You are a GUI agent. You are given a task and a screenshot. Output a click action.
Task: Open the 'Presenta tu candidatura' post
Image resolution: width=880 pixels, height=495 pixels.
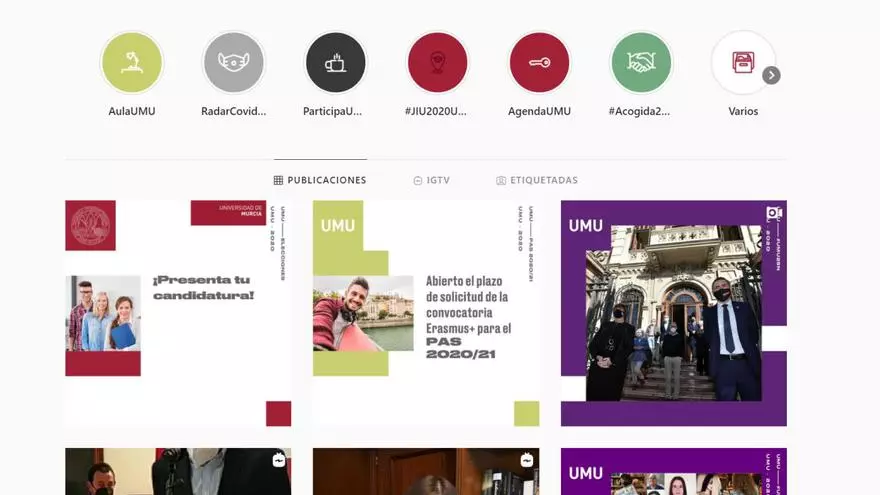tap(178, 313)
